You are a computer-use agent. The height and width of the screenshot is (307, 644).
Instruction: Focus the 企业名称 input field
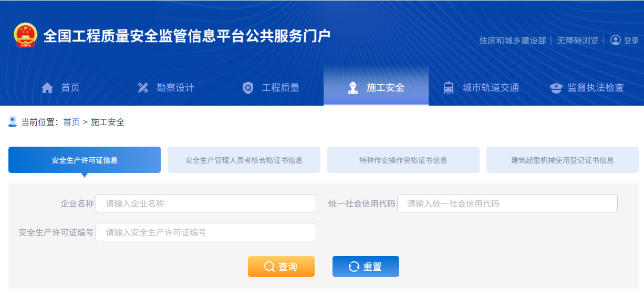pyautogui.click(x=206, y=203)
